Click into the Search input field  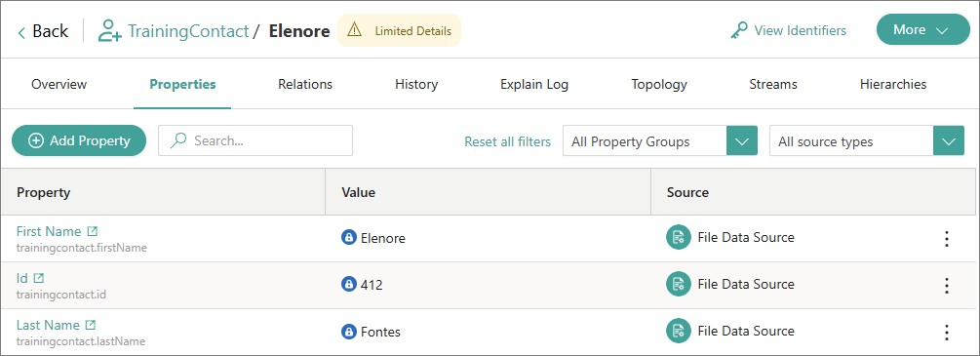(x=255, y=140)
